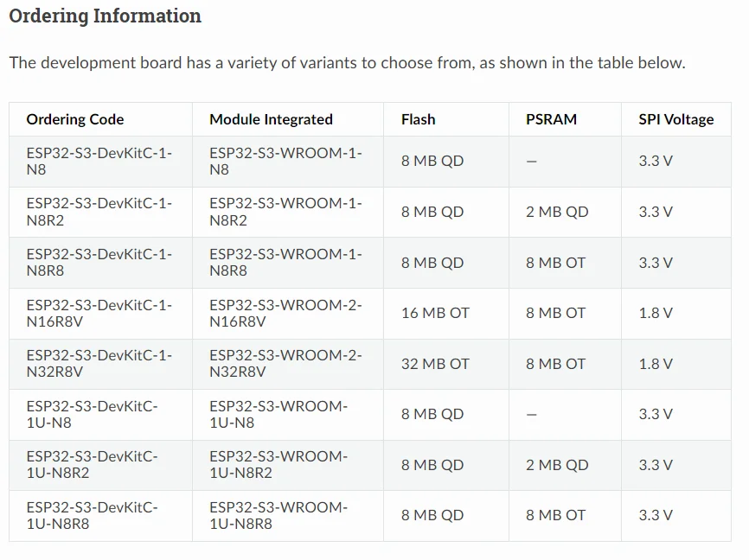Select the ESP32-S3-DevKitC-1U-N8R8 ordering code cell
The image size is (749, 560).
click(92, 515)
